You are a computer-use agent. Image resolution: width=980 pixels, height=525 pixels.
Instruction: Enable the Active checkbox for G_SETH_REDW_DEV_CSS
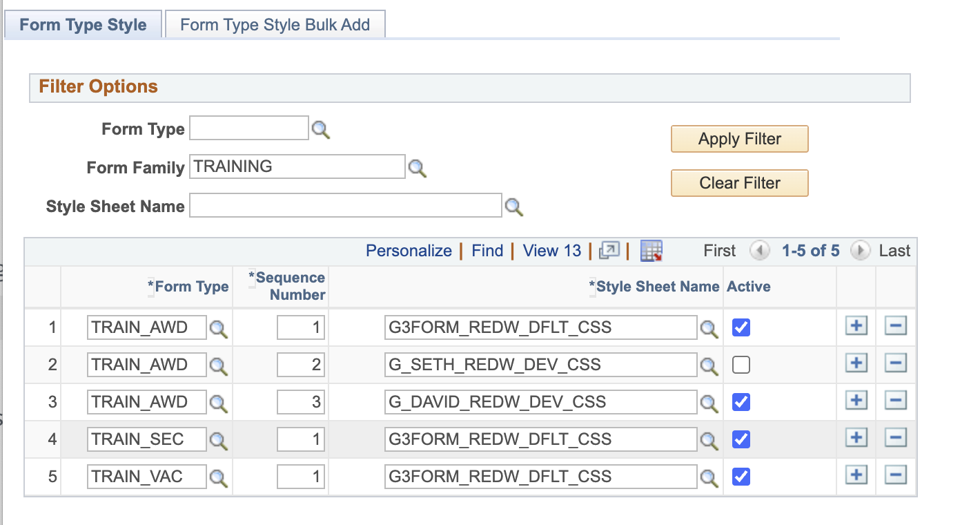click(741, 364)
